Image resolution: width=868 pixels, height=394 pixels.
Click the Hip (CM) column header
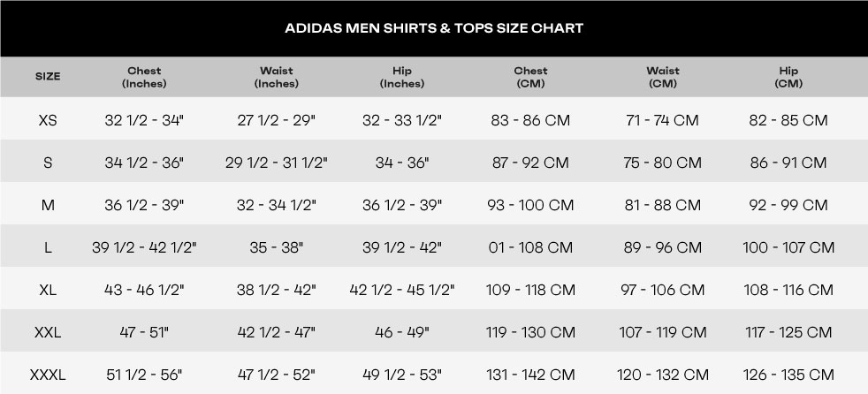tap(788, 78)
